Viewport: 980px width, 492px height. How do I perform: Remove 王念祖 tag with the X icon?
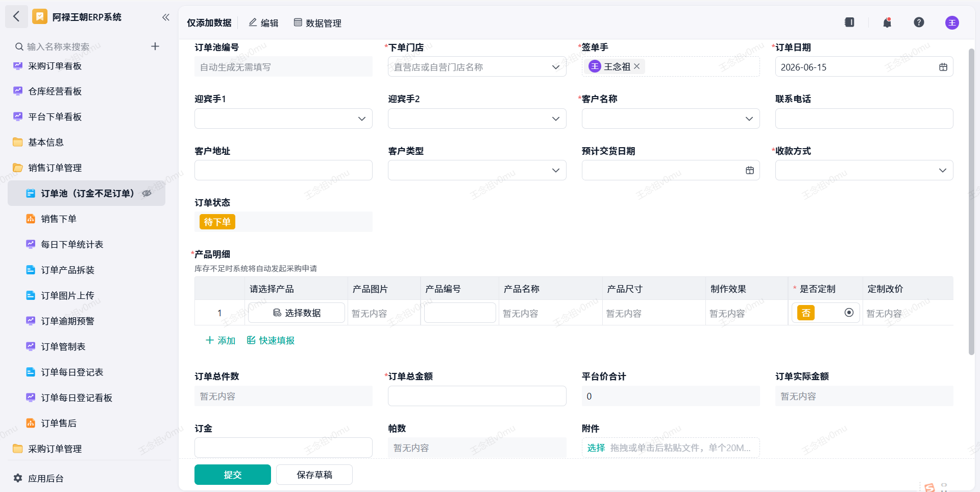637,66
